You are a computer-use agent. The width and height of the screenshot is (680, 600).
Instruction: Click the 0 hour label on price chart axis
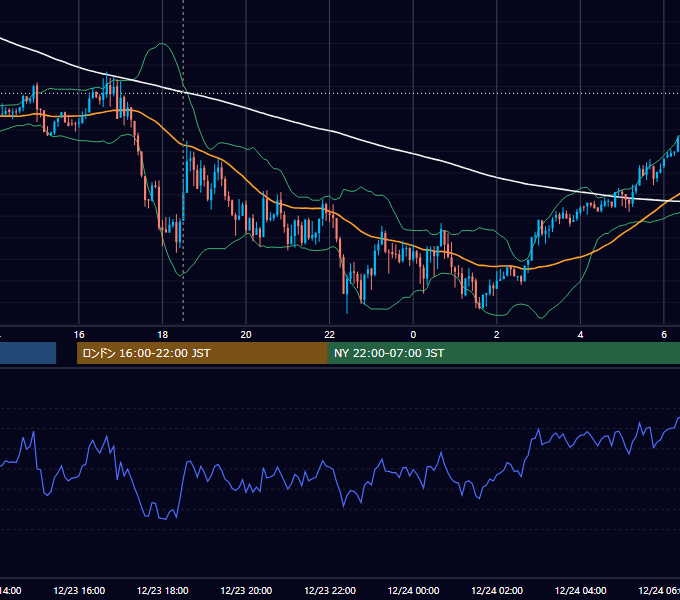pos(413,335)
